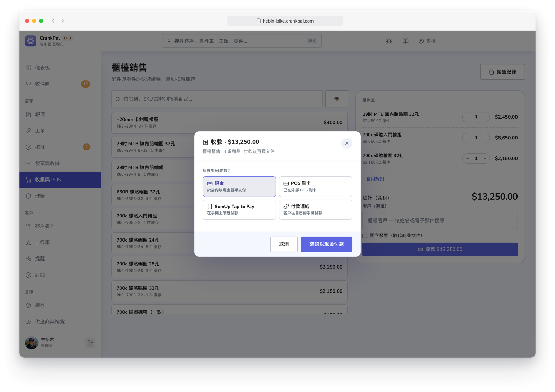The width and height of the screenshot is (555, 392).
Task: Toggle the eye visibility button near product search
Action: [x=337, y=99]
